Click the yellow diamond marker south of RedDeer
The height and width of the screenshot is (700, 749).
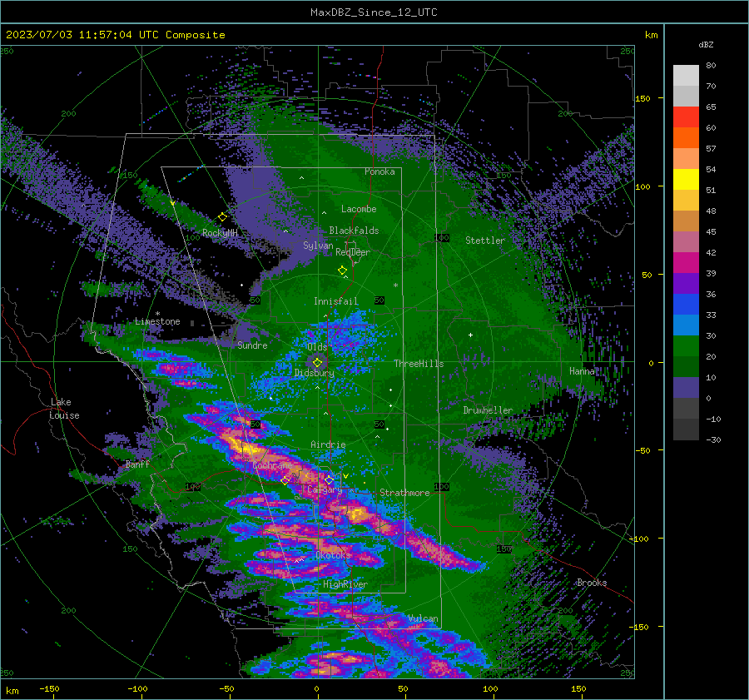click(x=342, y=271)
